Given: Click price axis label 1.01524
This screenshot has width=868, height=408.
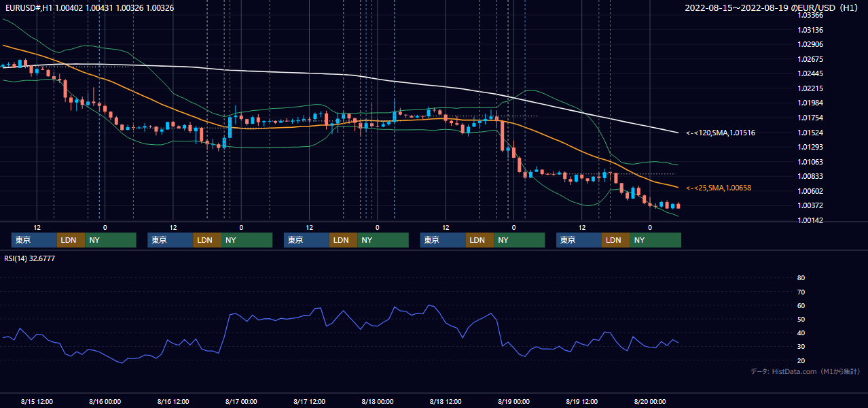Looking at the screenshot, I should click(810, 133).
